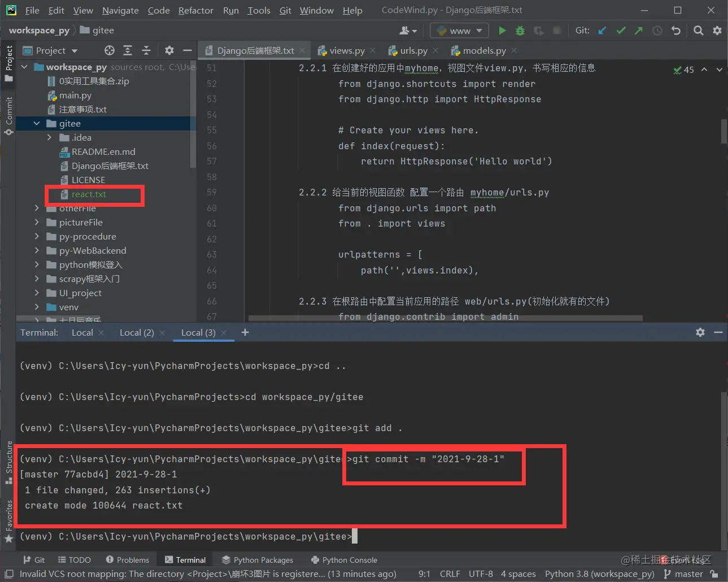Open the Structure tool window sidebar
This screenshot has width=728, height=582.
(x=8, y=462)
